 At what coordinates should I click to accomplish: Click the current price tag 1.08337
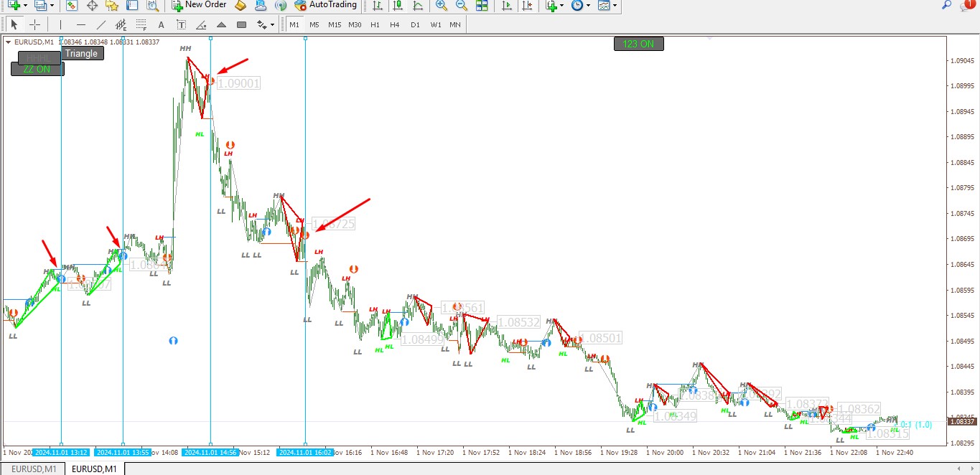pyautogui.click(x=961, y=422)
